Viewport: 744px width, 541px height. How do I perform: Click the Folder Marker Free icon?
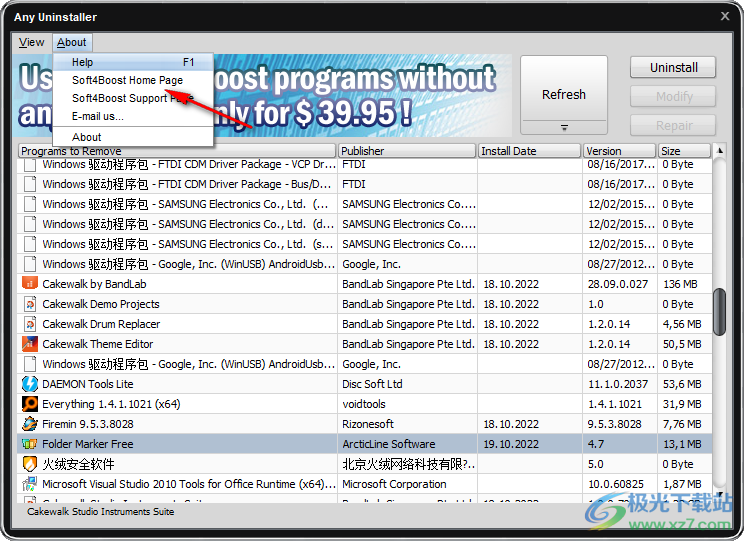[29, 444]
